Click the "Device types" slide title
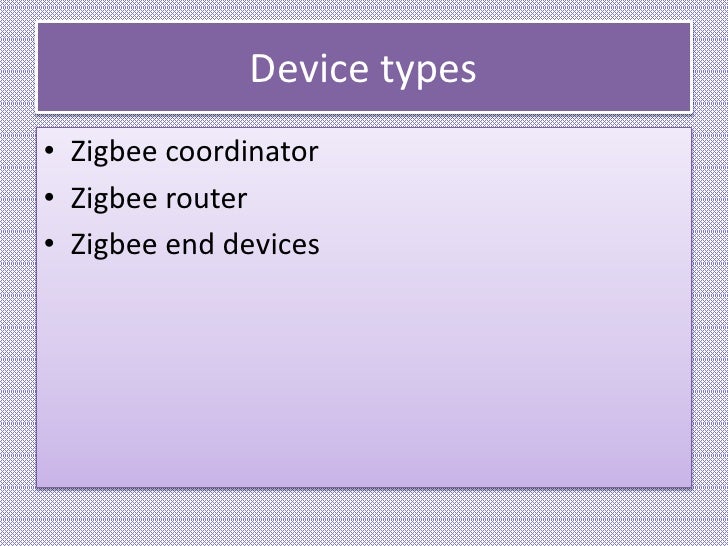Viewport: 728px width, 546px height. tap(363, 70)
